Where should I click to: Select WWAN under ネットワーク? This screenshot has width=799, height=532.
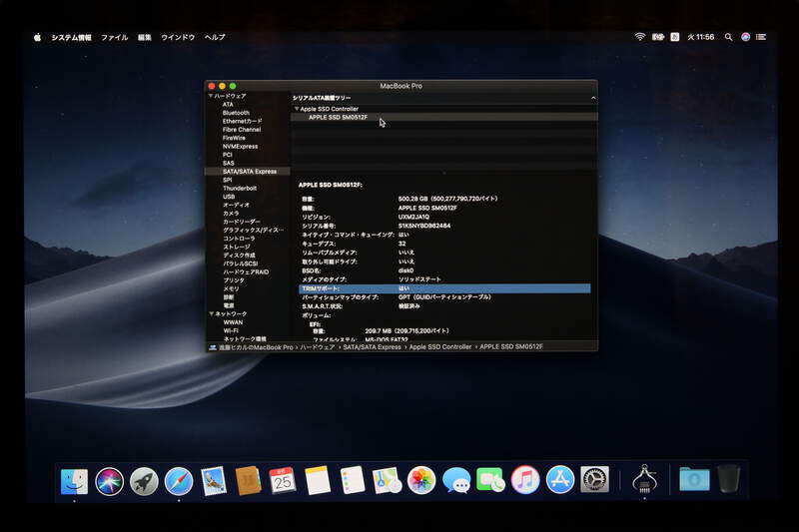(x=233, y=322)
